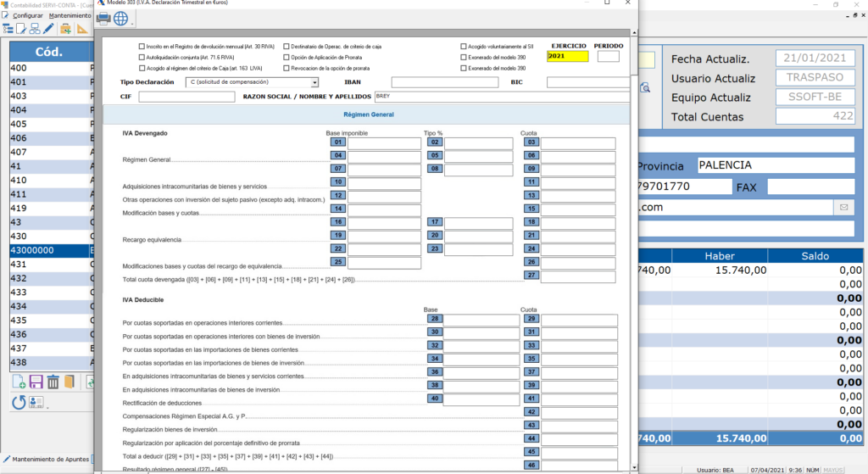Image resolution: width=868 pixels, height=474 pixels.
Task: Click the purple floppy disk save icon
Action: point(36,382)
